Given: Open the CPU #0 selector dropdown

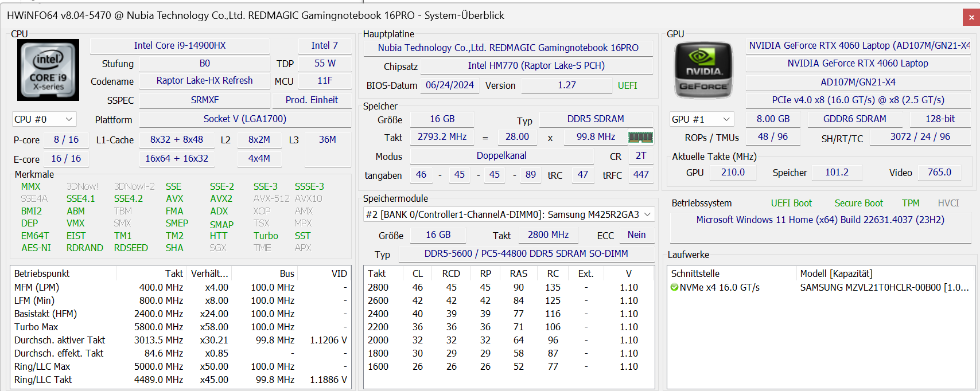Looking at the screenshot, I should (44, 119).
